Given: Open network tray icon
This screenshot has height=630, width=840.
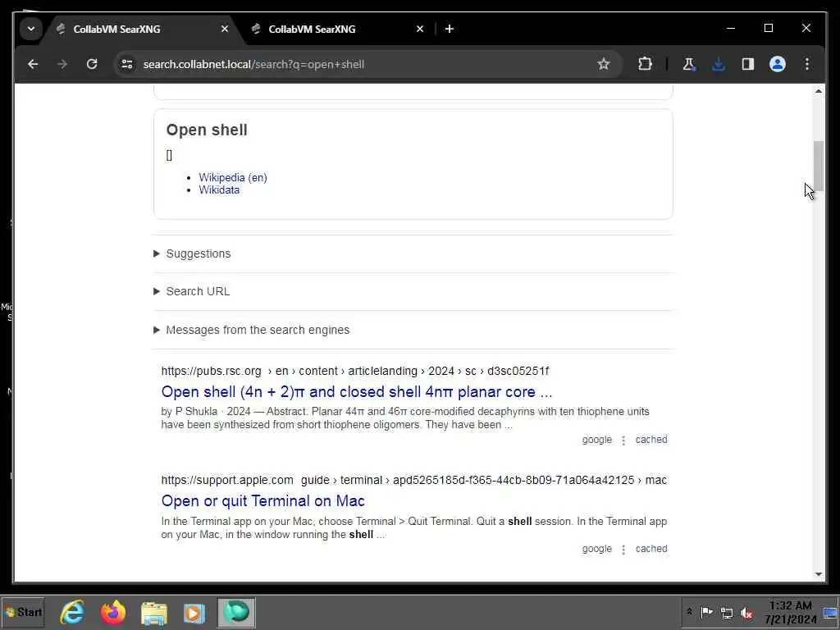Looking at the screenshot, I should [727, 612].
